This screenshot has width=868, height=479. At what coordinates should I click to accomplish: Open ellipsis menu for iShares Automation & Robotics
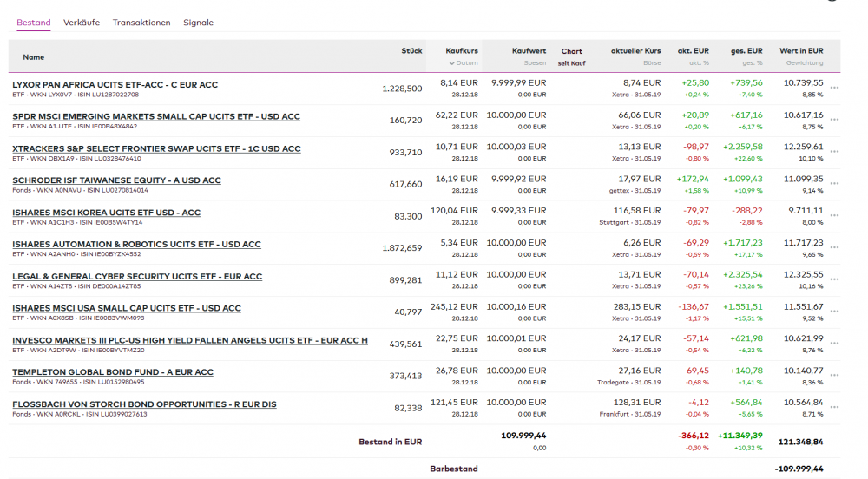coord(834,248)
